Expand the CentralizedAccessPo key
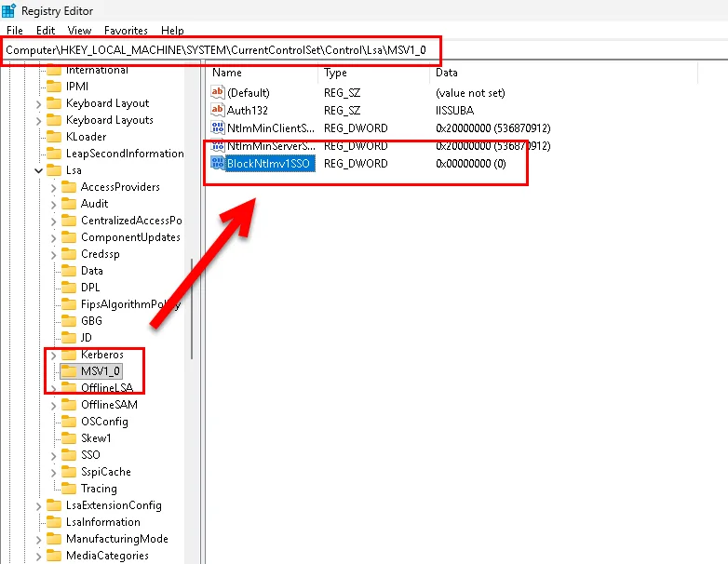 click(53, 222)
